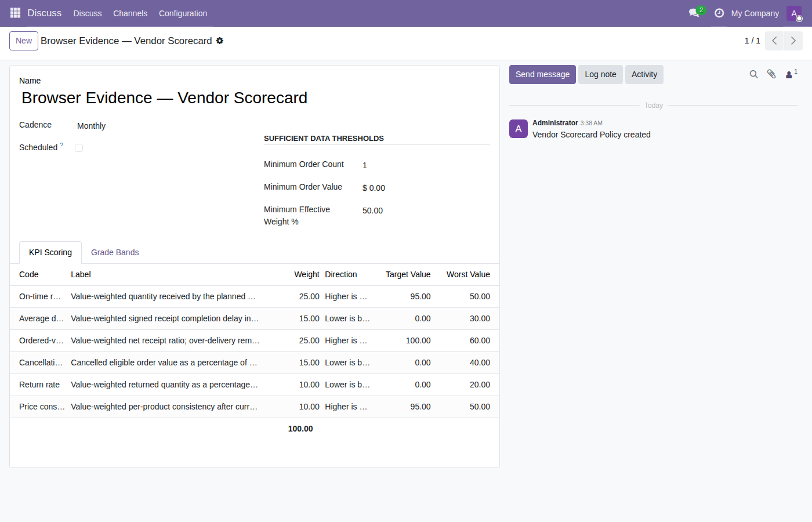Toggle the Scheduled checkbox
This screenshot has width=812, height=522.
(79, 148)
